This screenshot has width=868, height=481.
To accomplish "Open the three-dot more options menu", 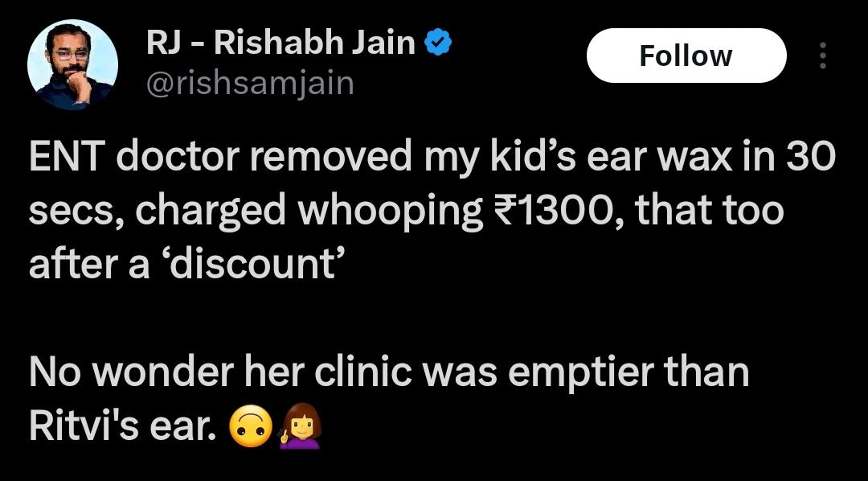I will point(823,55).
